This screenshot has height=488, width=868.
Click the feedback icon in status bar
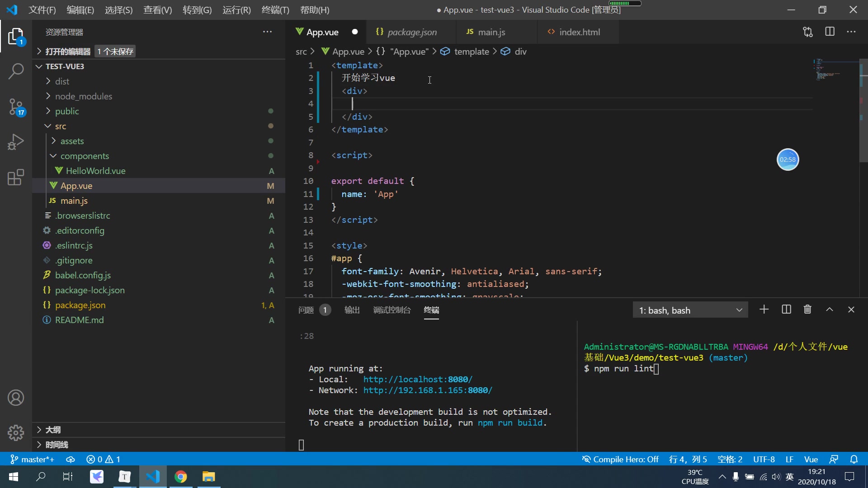click(x=834, y=459)
